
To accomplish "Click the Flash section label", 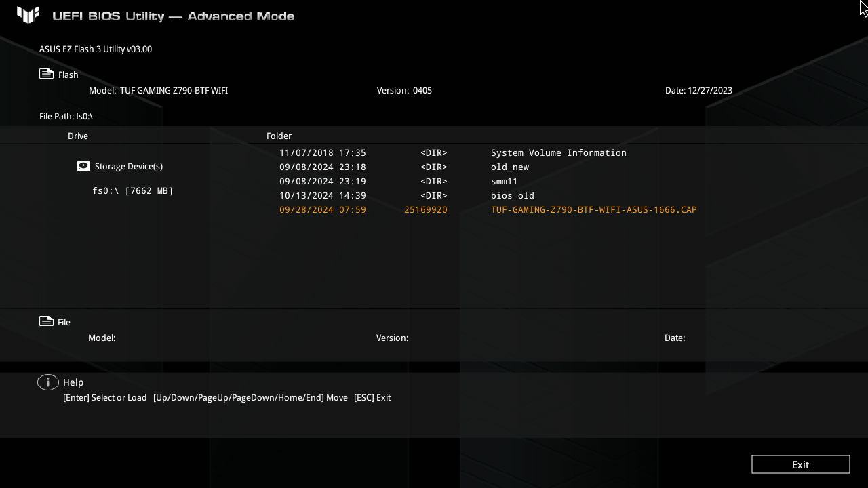I will click(x=68, y=75).
